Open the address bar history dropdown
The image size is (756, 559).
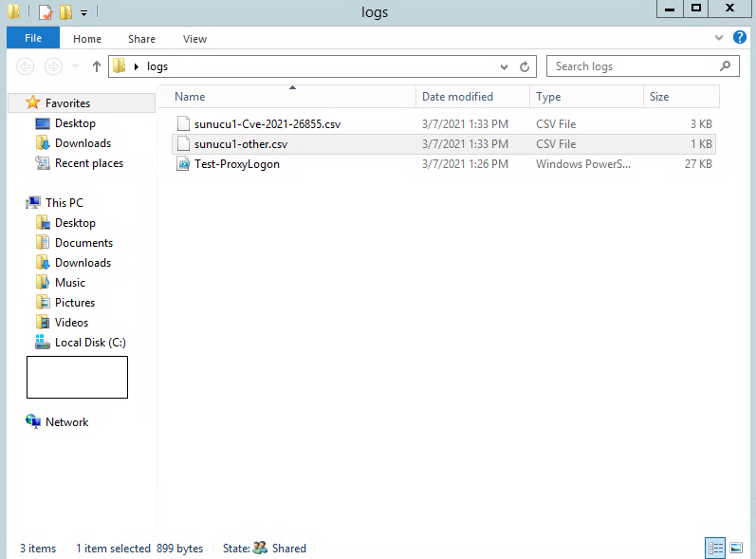pos(504,66)
